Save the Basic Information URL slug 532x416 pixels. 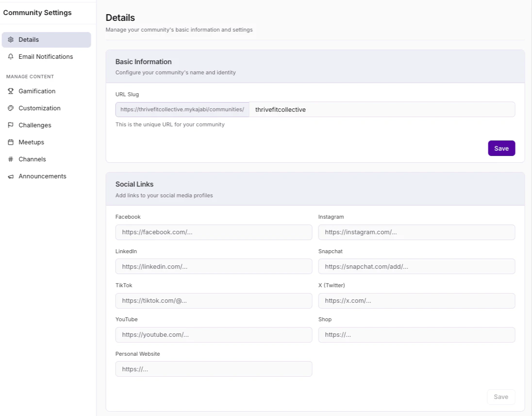click(501, 148)
